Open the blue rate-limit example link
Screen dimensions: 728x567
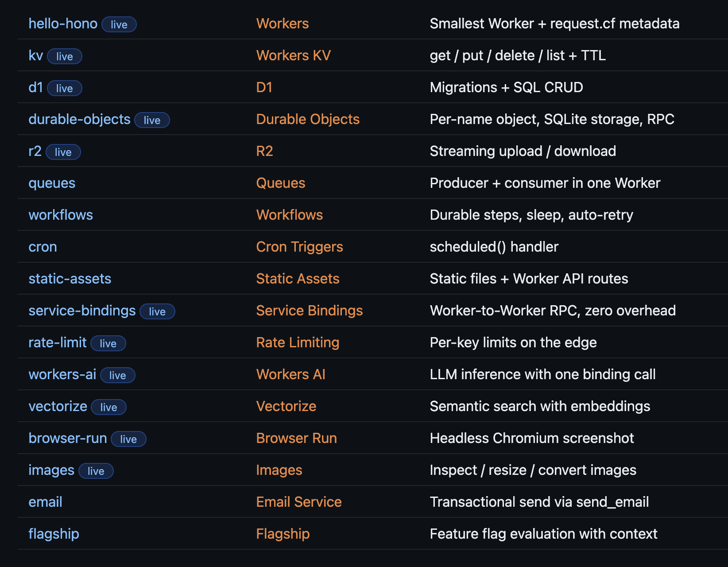(x=58, y=342)
